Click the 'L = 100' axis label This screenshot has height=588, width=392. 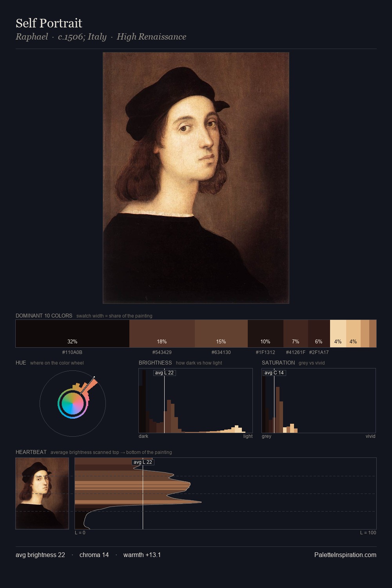[368, 533]
